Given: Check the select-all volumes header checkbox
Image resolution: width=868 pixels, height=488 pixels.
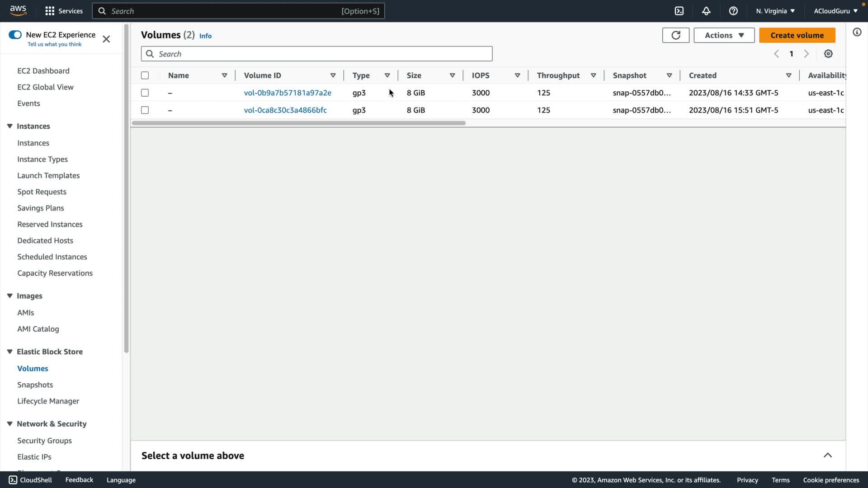Looking at the screenshot, I should tap(145, 75).
